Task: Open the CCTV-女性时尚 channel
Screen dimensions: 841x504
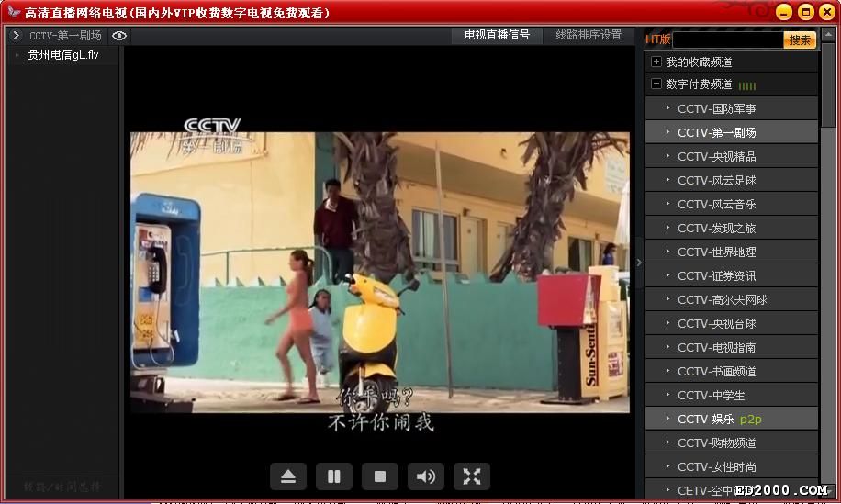Action: pos(732,466)
